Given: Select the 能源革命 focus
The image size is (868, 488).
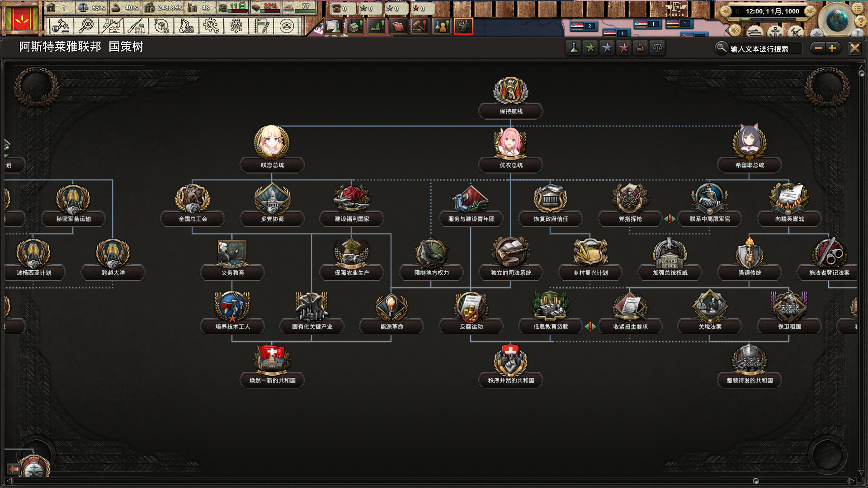Looking at the screenshot, I should [x=392, y=313].
